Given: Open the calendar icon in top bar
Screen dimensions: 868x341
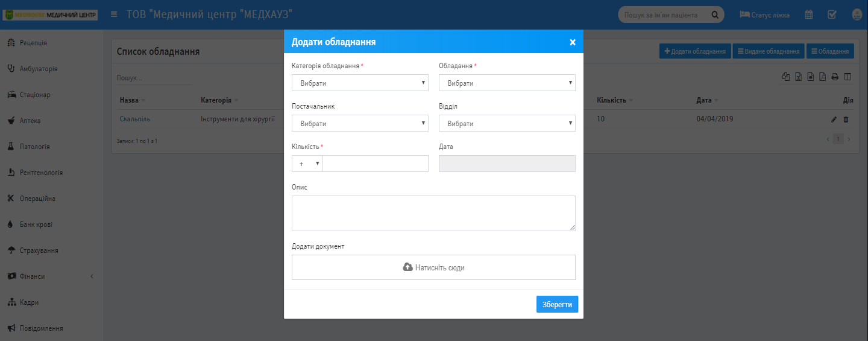Looking at the screenshot, I should click(810, 14).
